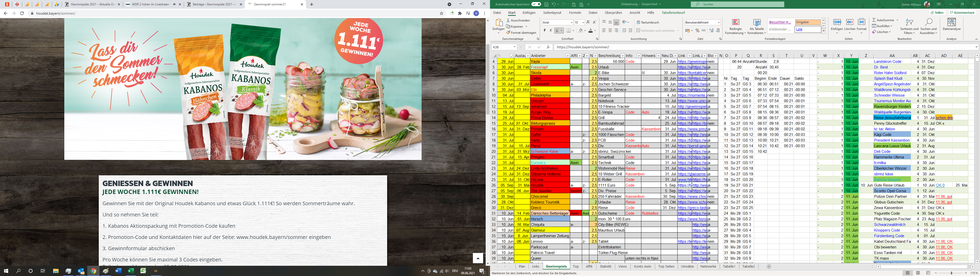Screen dimensions: 980x276
Task: Open Word from the Windows taskbar
Action: tap(118, 271)
